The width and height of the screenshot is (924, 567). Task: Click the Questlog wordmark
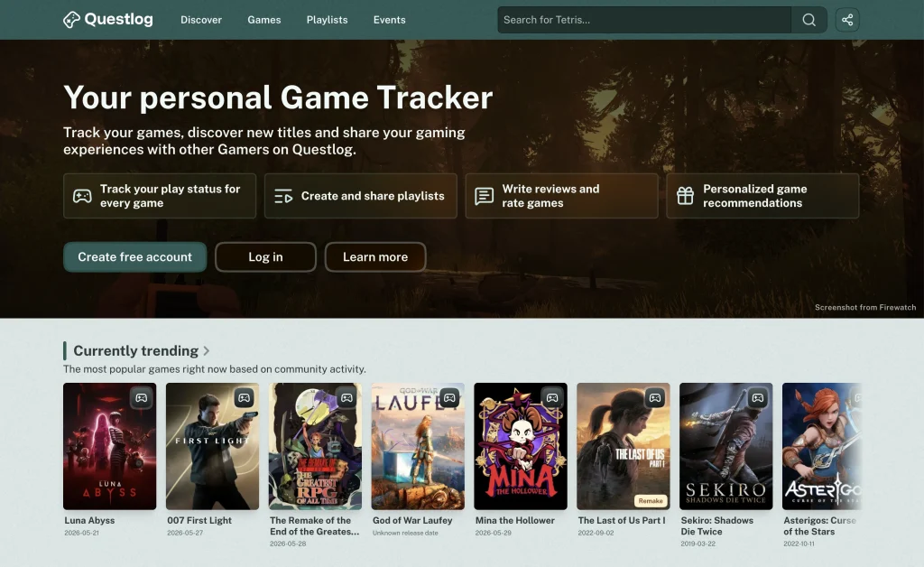click(x=118, y=20)
